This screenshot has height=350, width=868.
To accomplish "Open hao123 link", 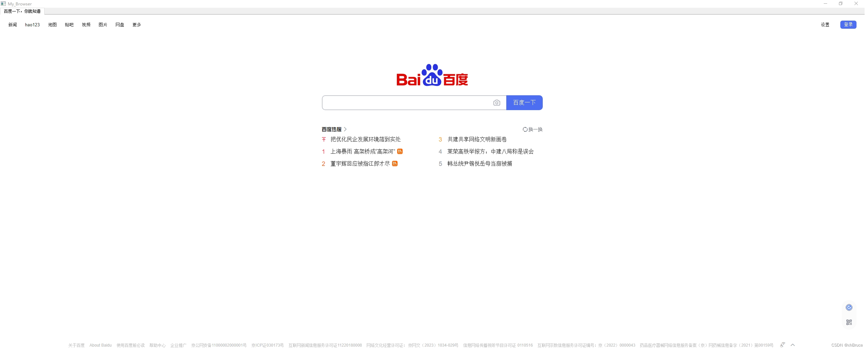I will coord(32,25).
